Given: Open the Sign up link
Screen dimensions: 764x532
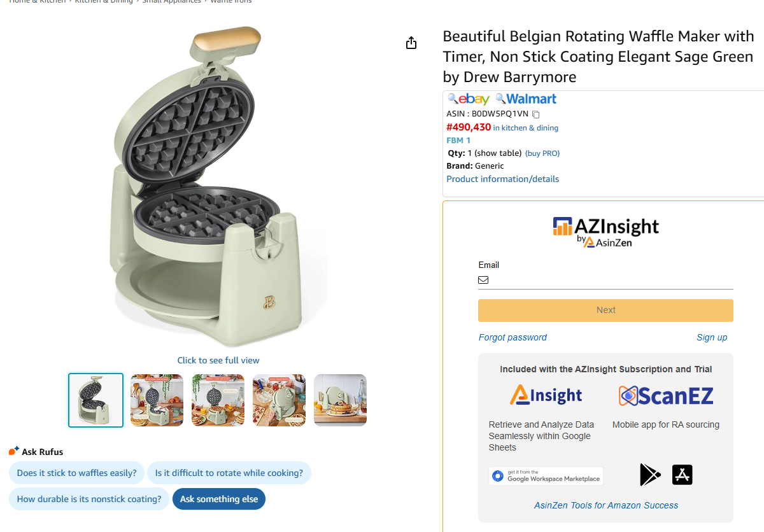Looking at the screenshot, I should point(712,337).
